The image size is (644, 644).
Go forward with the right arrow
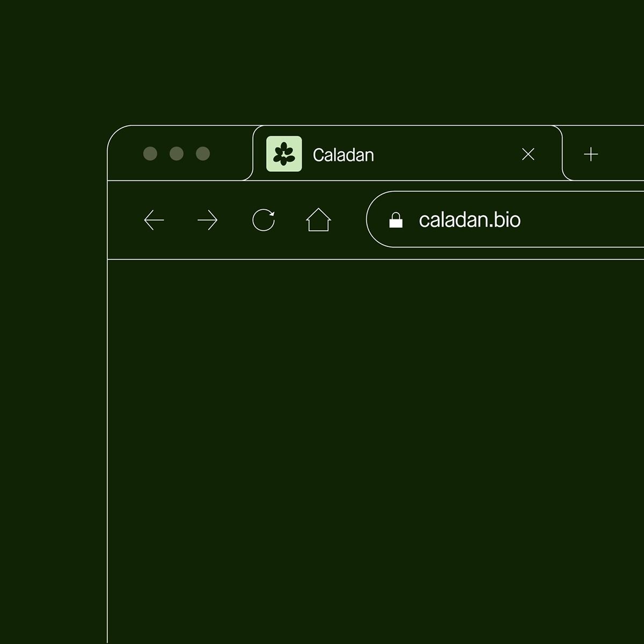point(207,220)
